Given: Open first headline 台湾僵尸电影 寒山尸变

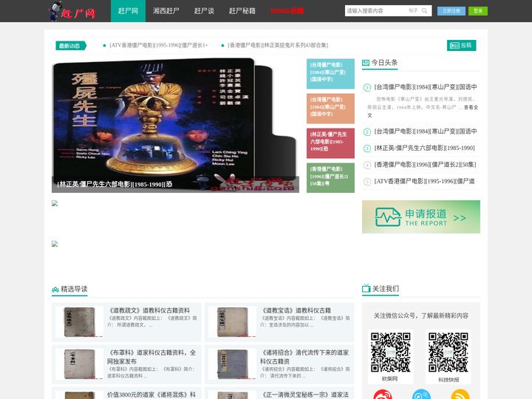Looking at the screenshot, I should click(426, 87).
